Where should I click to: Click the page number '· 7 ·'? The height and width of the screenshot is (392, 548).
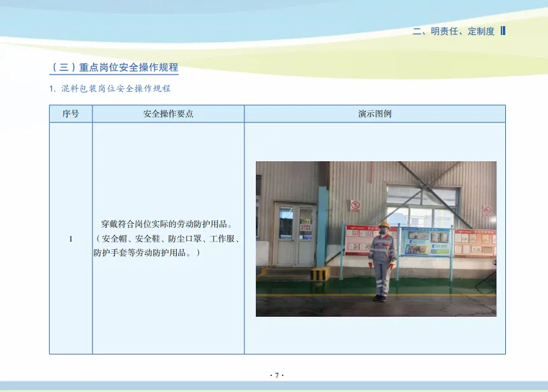pyautogui.click(x=277, y=375)
